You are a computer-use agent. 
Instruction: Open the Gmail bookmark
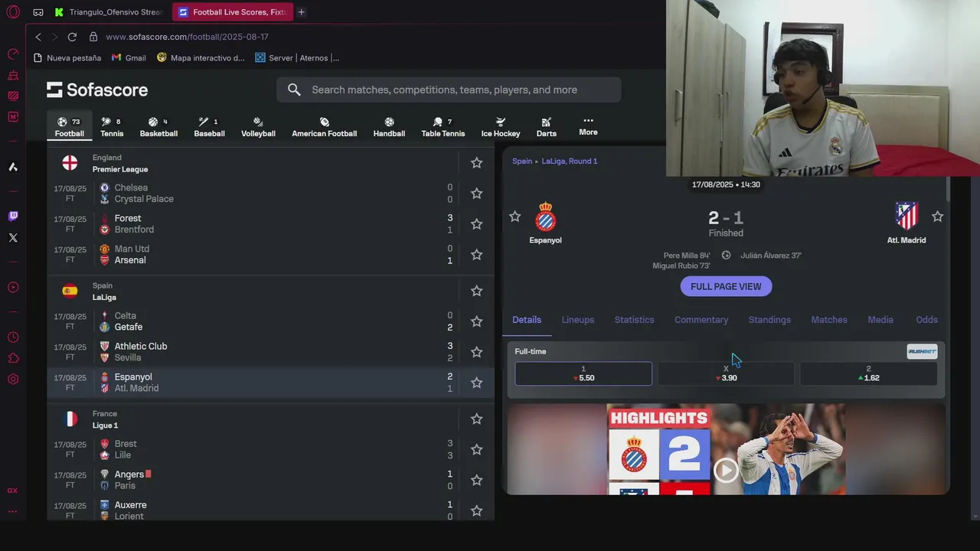129,57
